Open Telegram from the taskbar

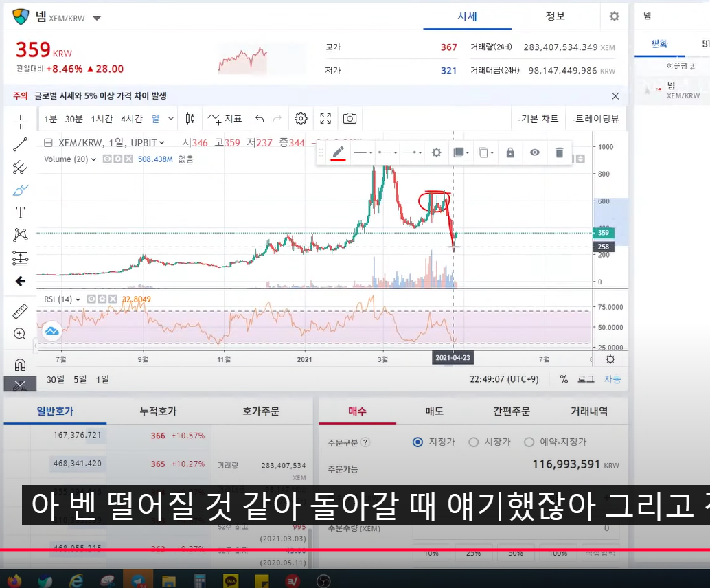pos(138,580)
